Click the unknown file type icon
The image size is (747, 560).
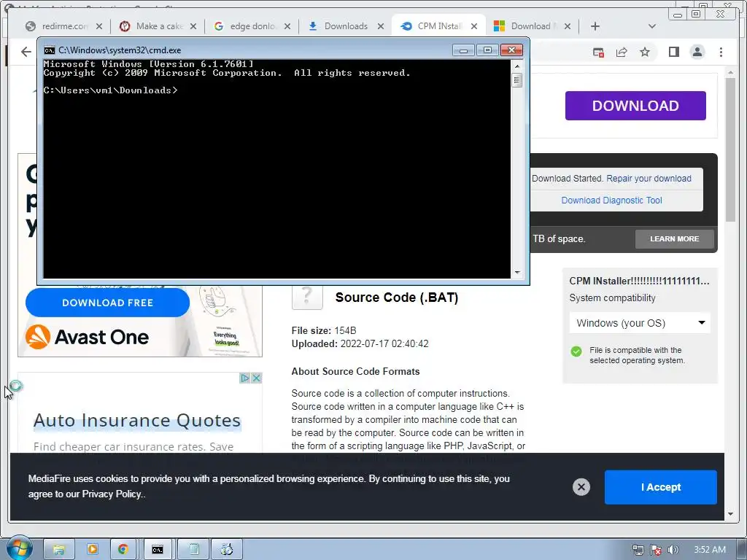click(307, 297)
